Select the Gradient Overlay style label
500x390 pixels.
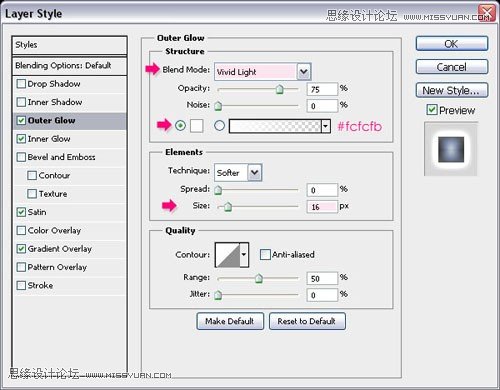pyautogui.click(x=60, y=249)
